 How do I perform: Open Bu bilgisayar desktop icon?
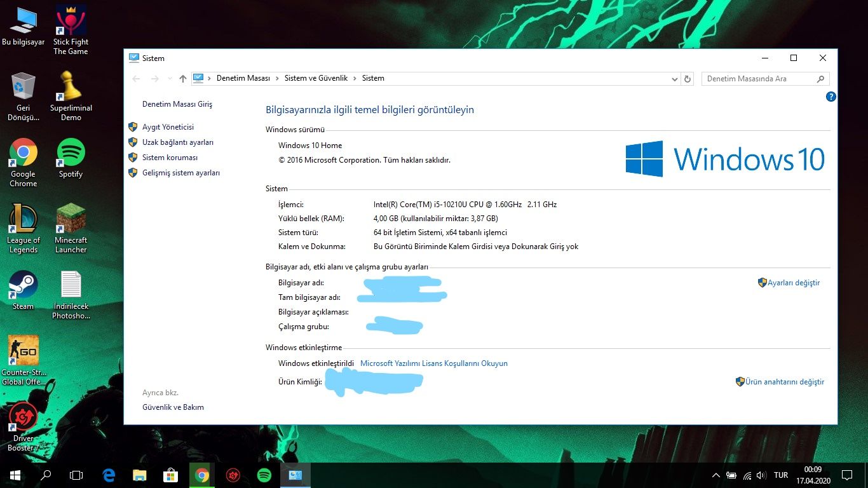[x=24, y=27]
